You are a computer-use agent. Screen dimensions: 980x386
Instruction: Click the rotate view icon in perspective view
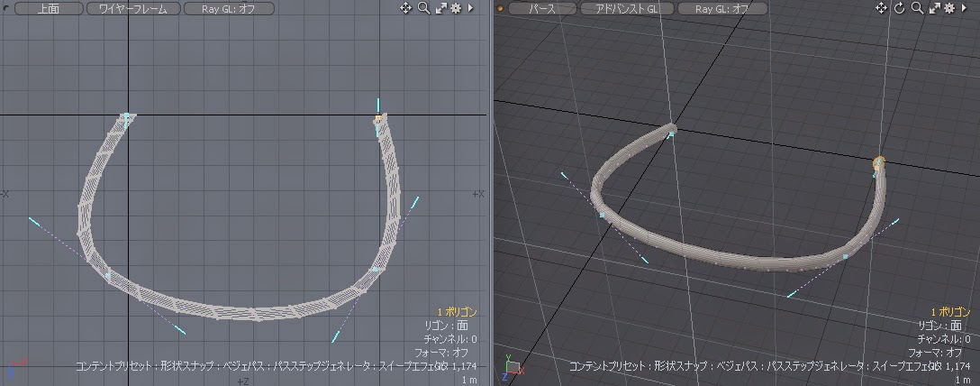point(899,8)
